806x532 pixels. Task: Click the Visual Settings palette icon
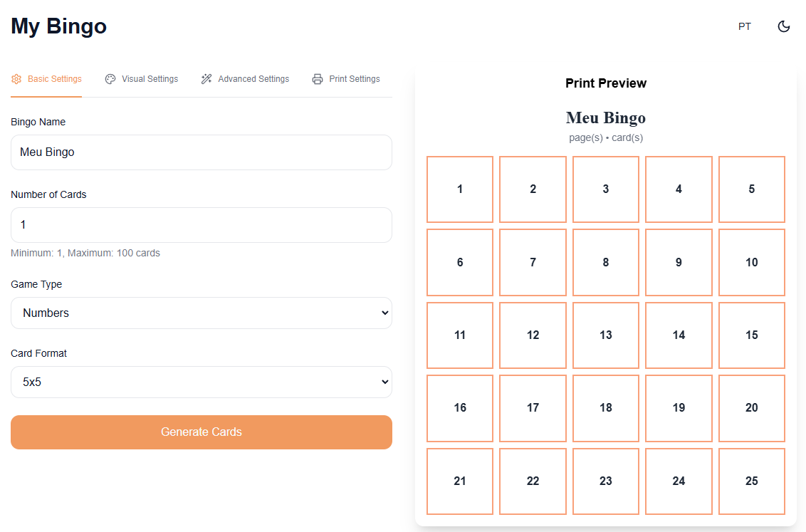click(x=110, y=79)
